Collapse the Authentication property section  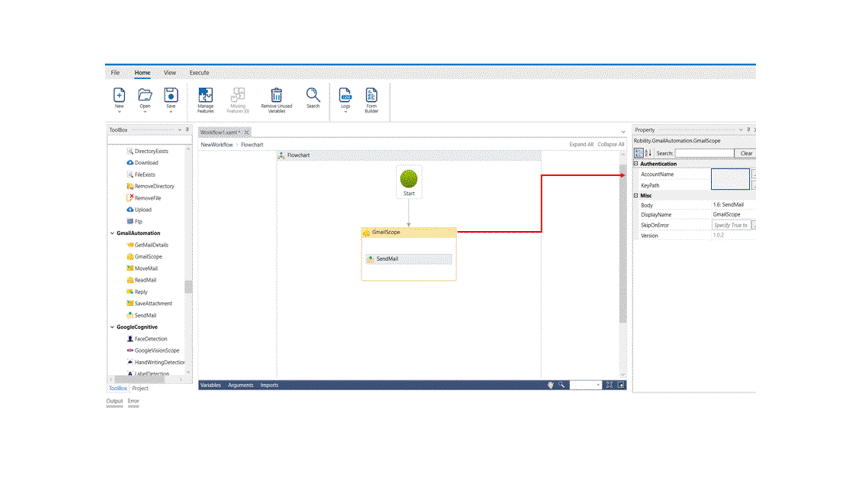click(x=637, y=164)
